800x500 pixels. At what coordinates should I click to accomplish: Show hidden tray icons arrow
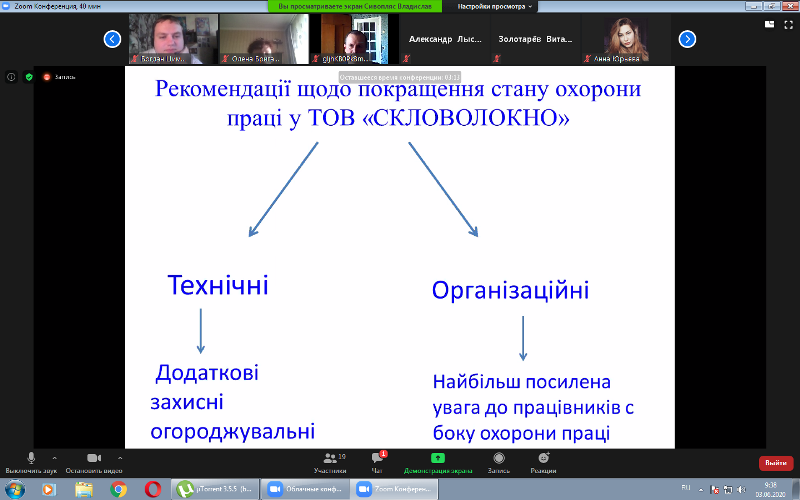point(701,490)
